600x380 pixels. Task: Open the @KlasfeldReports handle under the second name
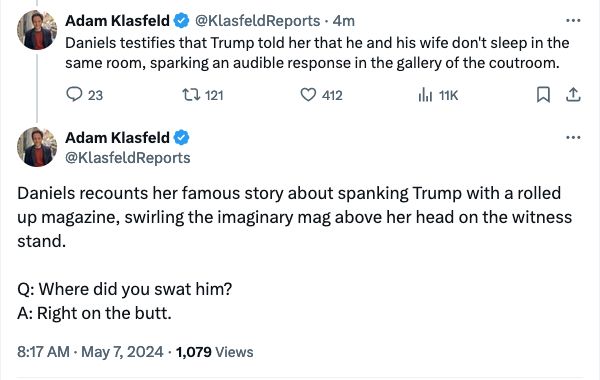pyautogui.click(x=128, y=158)
